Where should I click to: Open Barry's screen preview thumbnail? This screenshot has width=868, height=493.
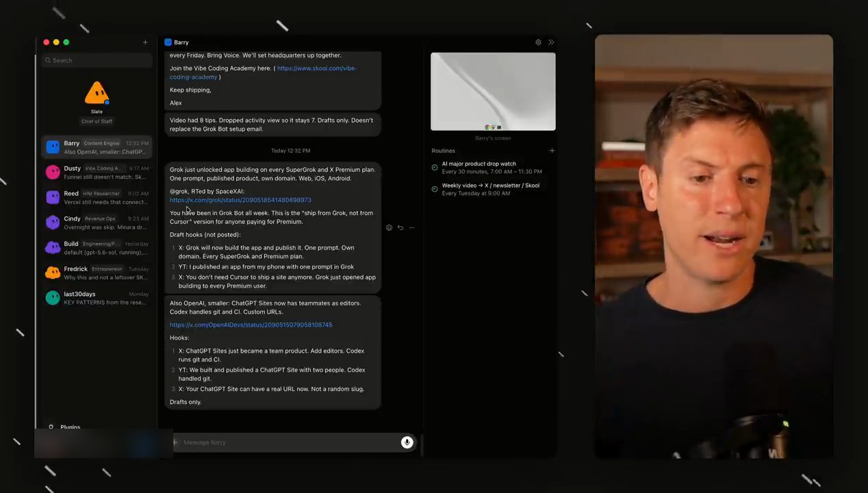click(493, 92)
